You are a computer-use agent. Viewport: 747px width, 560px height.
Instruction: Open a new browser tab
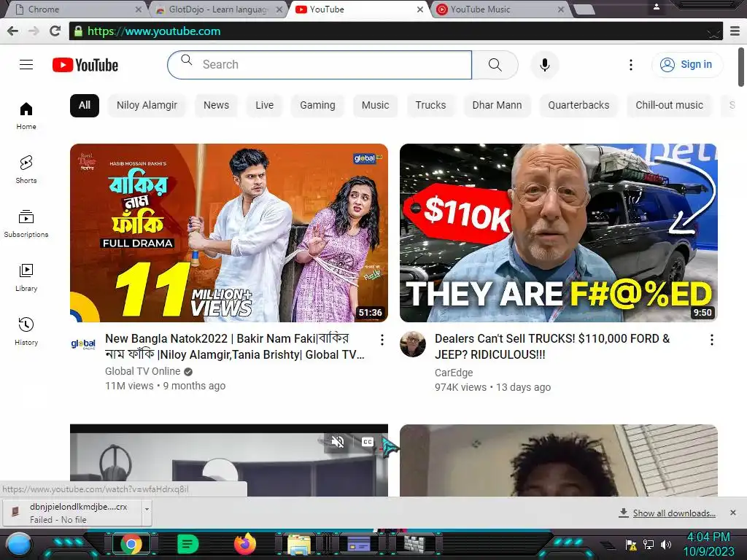584,9
